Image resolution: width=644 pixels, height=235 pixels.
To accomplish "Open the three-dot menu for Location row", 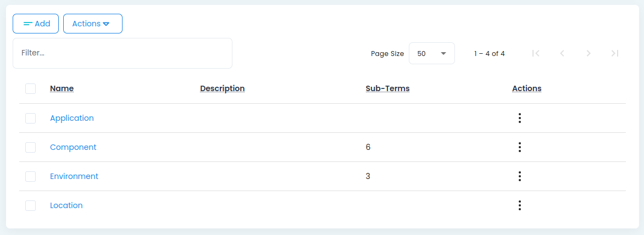I will 519,205.
